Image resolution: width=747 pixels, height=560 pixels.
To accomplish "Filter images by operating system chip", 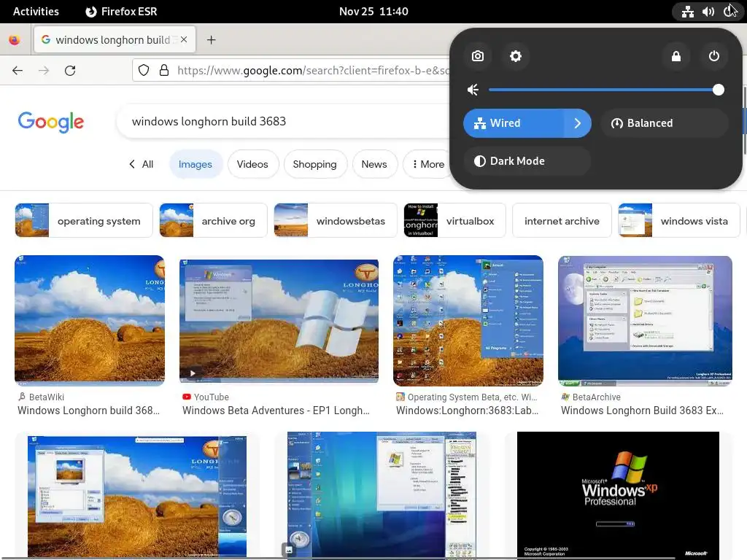I will (84, 220).
